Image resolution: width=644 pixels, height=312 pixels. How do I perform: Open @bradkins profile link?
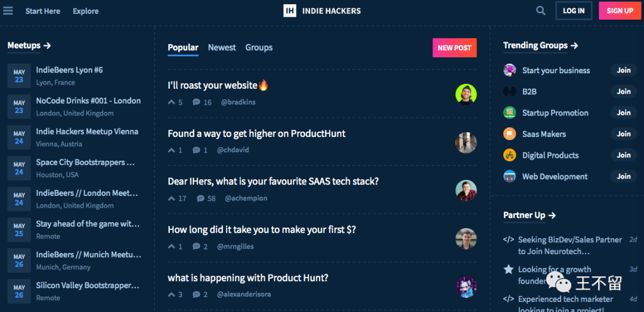238,102
